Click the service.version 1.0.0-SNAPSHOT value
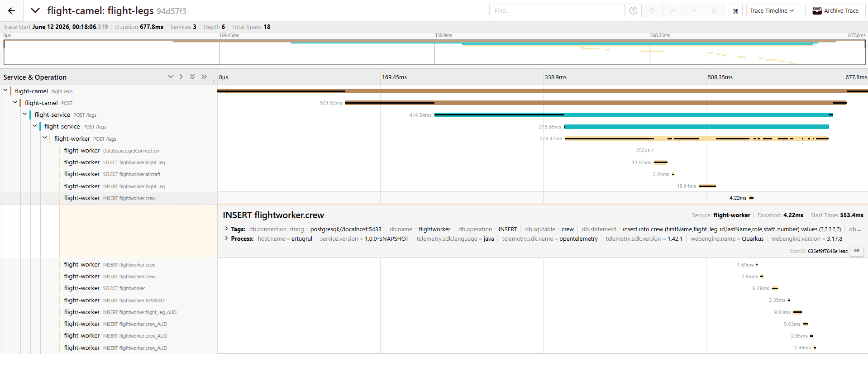 (386, 238)
